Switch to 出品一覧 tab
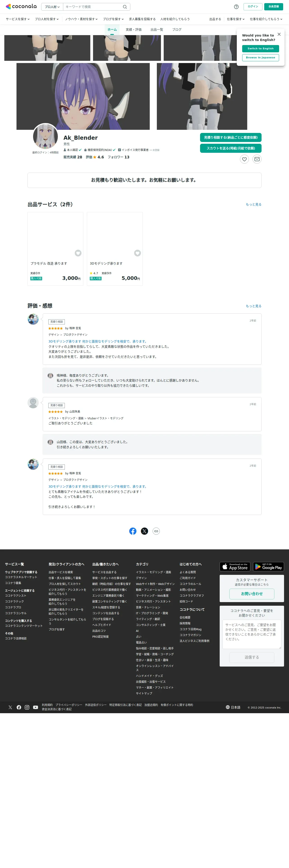 point(157,30)
